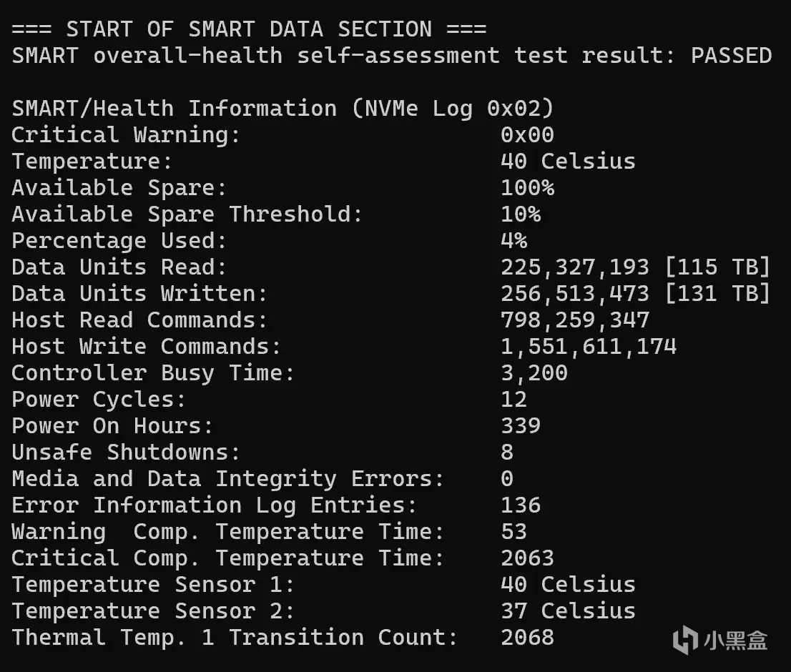Click the Unsafe Shutdowns label
Viewport: 791px width, 672px height.
click(126, 453)
